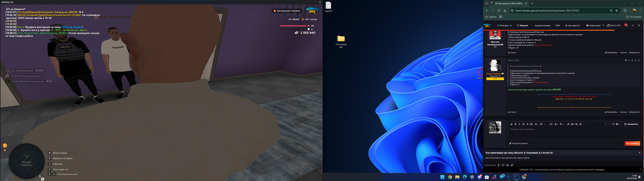This screenshot has height=181, width=644.
Task: Toggle italic in the reply editor
Action: pos(519,124)
